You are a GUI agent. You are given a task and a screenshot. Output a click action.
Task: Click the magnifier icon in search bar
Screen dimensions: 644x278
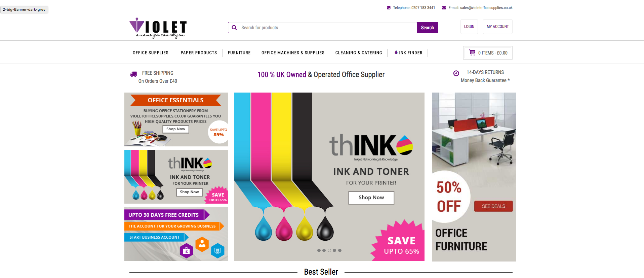pos(234,28)
